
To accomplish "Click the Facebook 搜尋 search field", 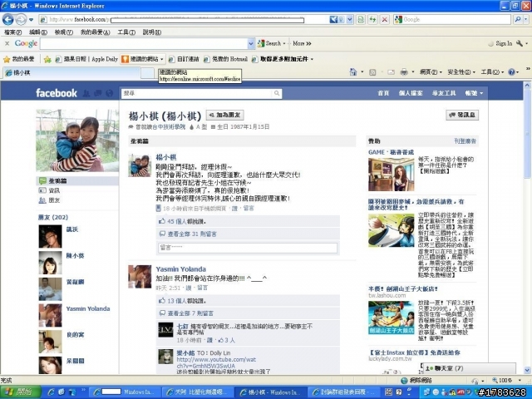I will [197, 93].
